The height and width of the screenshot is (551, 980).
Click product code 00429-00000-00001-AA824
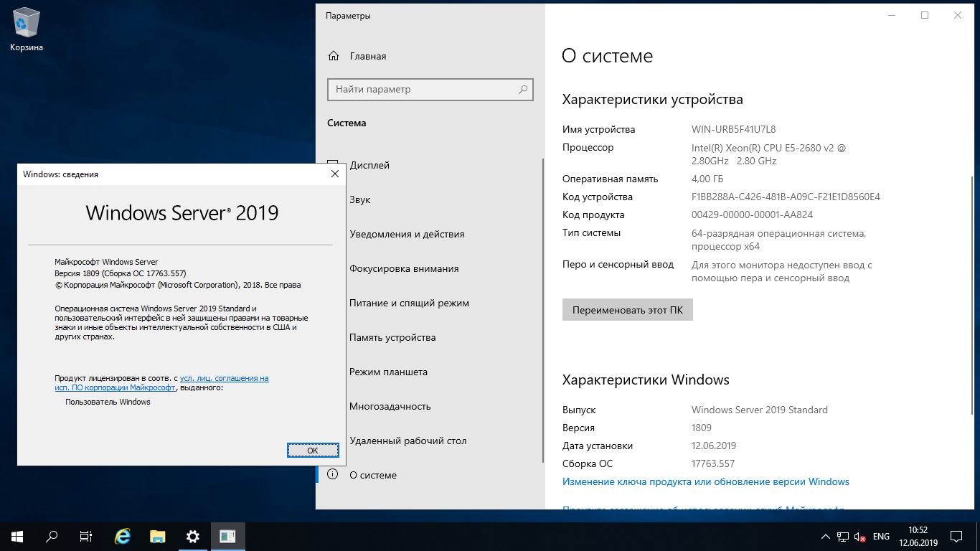pyautogui.click(x=752, y=215)
